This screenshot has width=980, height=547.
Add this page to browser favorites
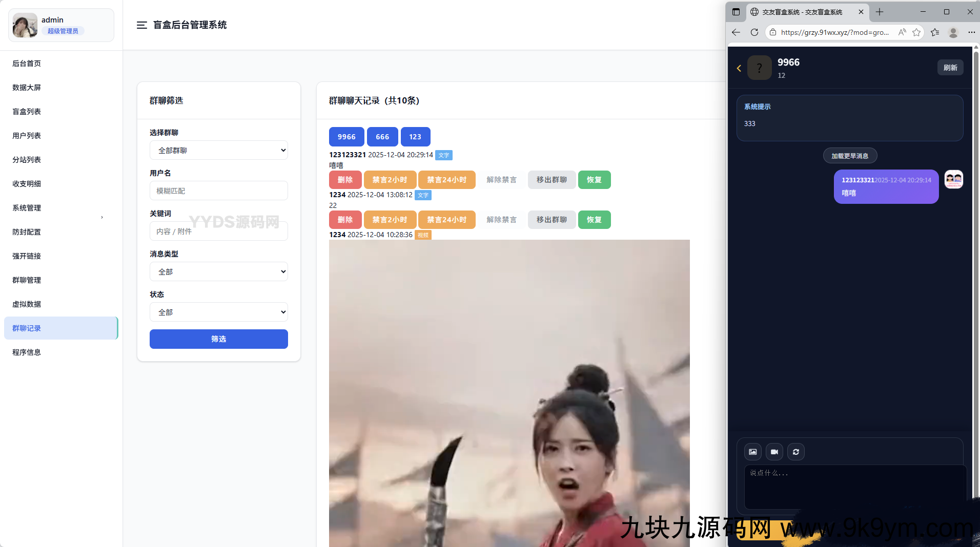pos(916,32)
